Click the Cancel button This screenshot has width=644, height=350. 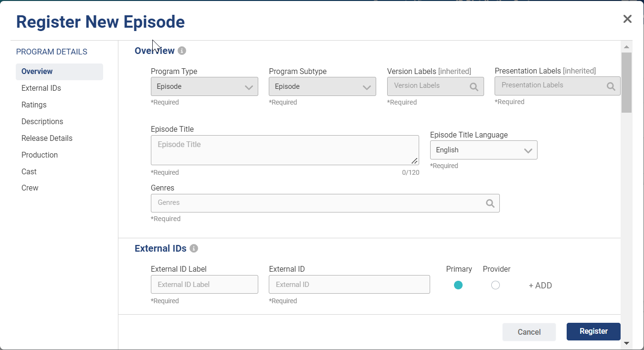coord(529,332)
